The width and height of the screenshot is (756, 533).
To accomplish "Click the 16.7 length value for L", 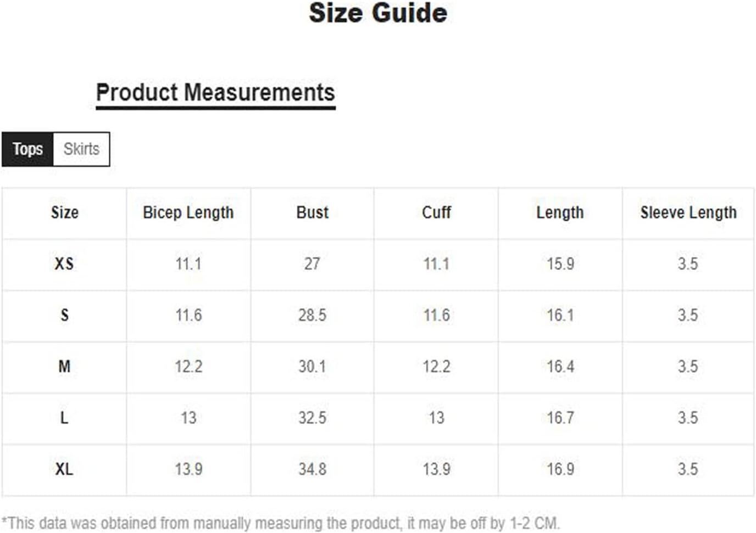I will (x=560, y=418).
